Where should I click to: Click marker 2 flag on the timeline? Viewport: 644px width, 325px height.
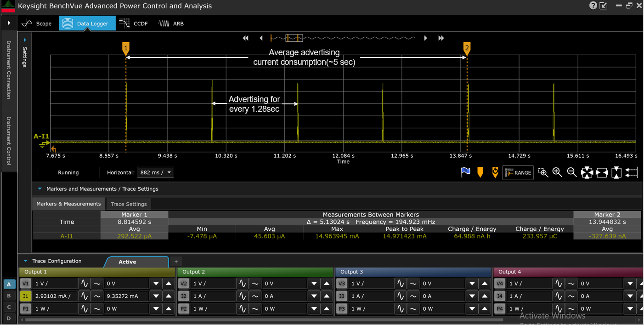(467, 48)
